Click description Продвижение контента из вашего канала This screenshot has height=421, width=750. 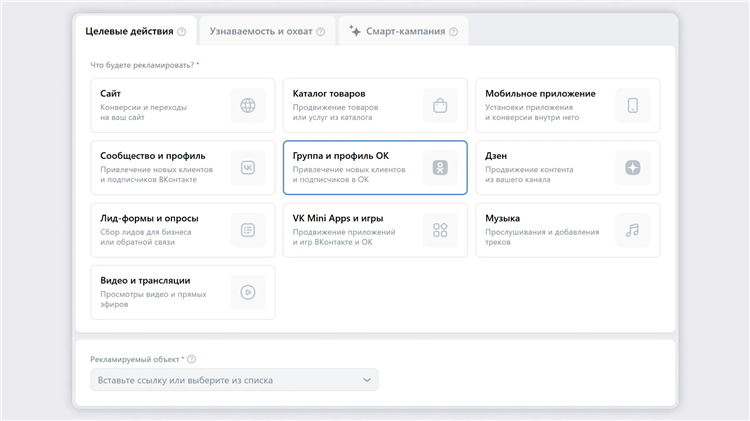(529, 175)
